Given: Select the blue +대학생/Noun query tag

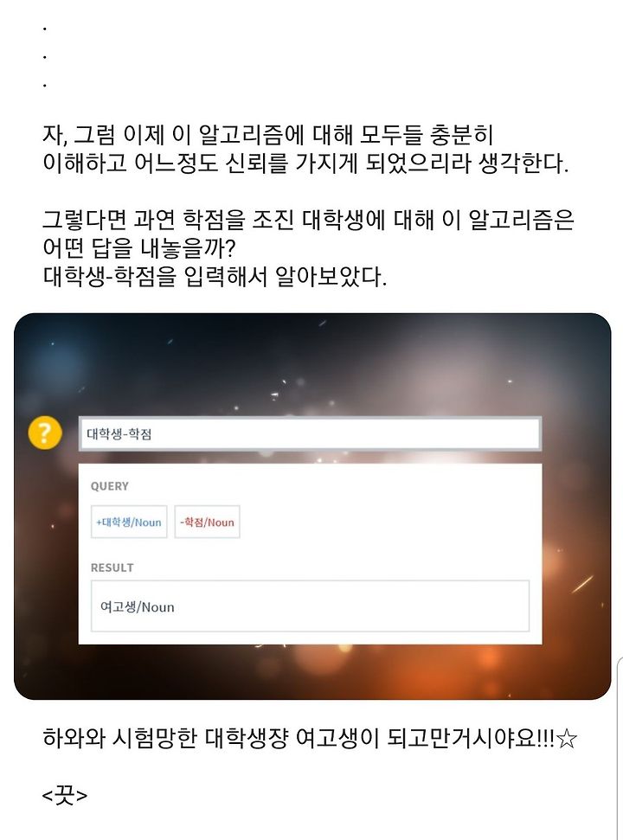Looking at the screenshot, I should (x=129, y=522).
